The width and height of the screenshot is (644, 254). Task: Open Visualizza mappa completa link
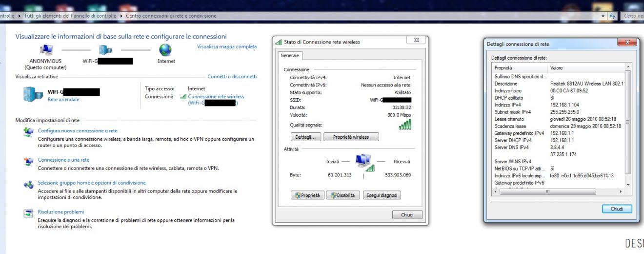tap(227, 47)
